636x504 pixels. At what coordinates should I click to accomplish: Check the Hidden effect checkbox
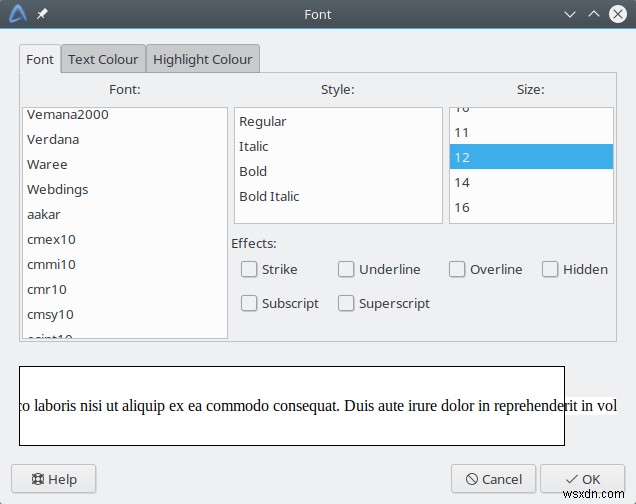click(x=550, y=269)
